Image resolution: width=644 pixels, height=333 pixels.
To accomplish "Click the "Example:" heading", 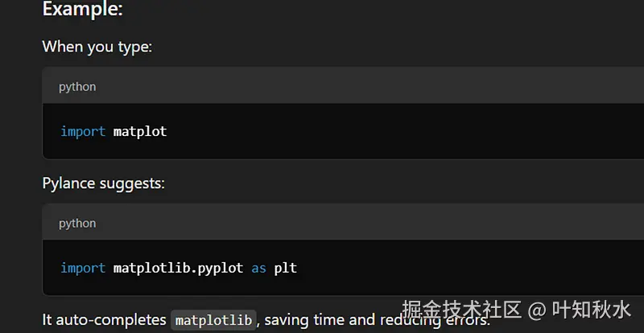I will [83, 10].
